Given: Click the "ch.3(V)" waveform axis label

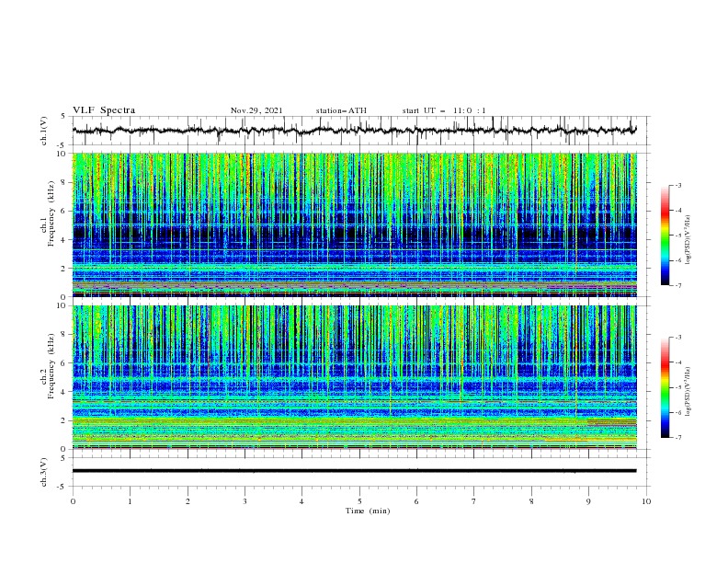Looking at the screenshot, I should point(44,472).
